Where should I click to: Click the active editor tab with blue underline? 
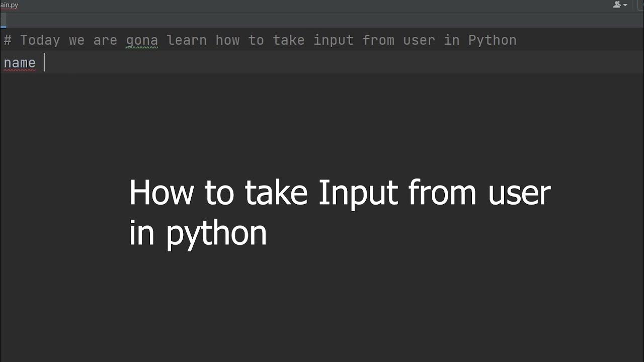tap(3, 21)
